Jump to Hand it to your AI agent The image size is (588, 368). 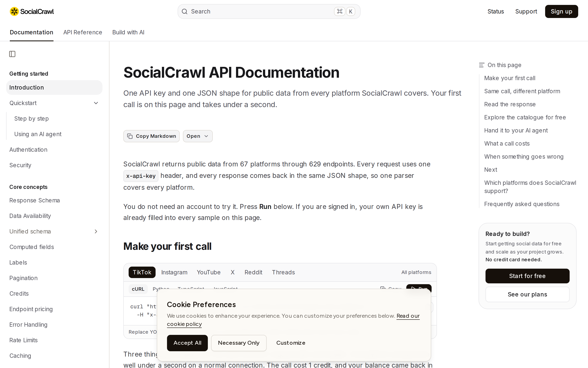[516, 130]
